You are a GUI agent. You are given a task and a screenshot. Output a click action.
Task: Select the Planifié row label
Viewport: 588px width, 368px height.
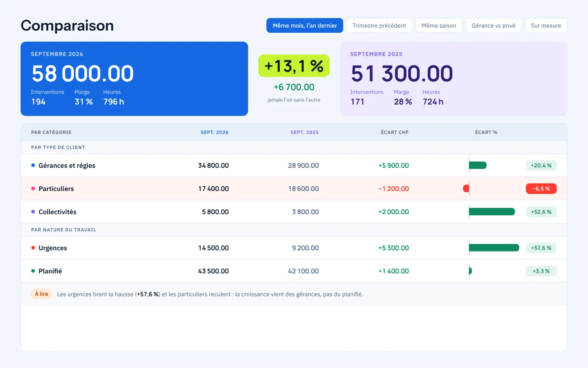(x=50, y=271)
